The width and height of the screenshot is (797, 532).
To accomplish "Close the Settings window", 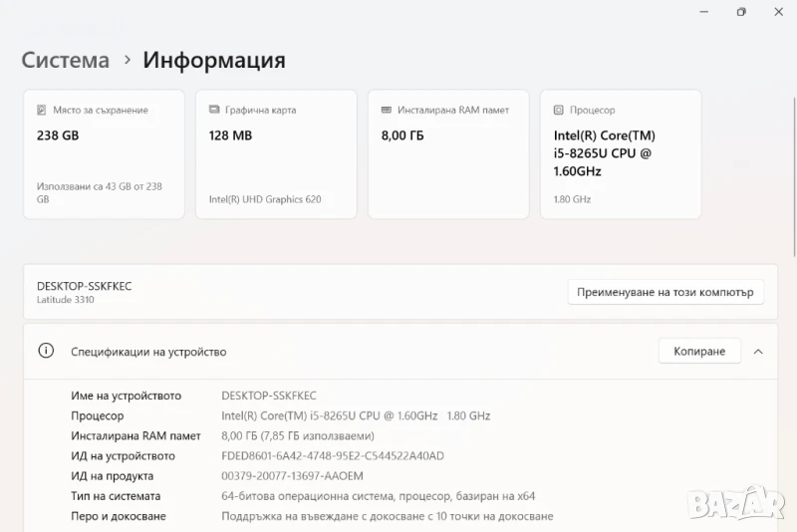I will tap(778, 12).
